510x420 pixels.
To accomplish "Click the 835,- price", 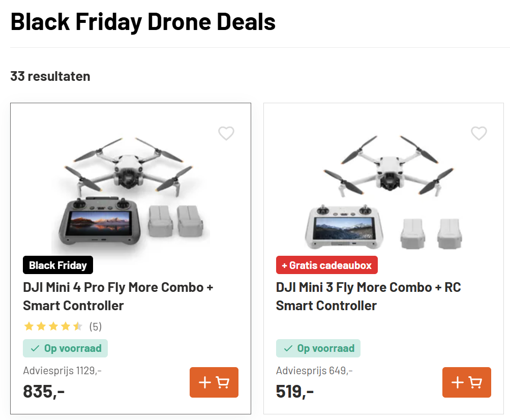I will 44,391.
